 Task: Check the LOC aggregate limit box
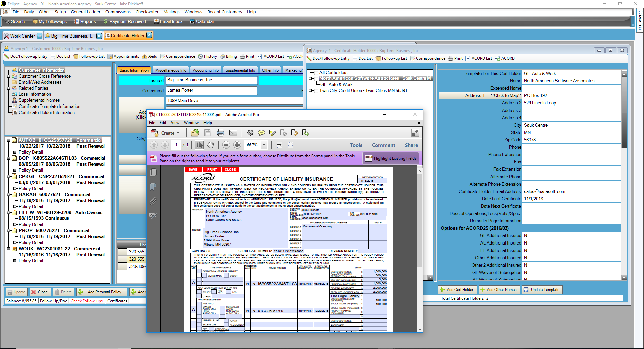229,292
